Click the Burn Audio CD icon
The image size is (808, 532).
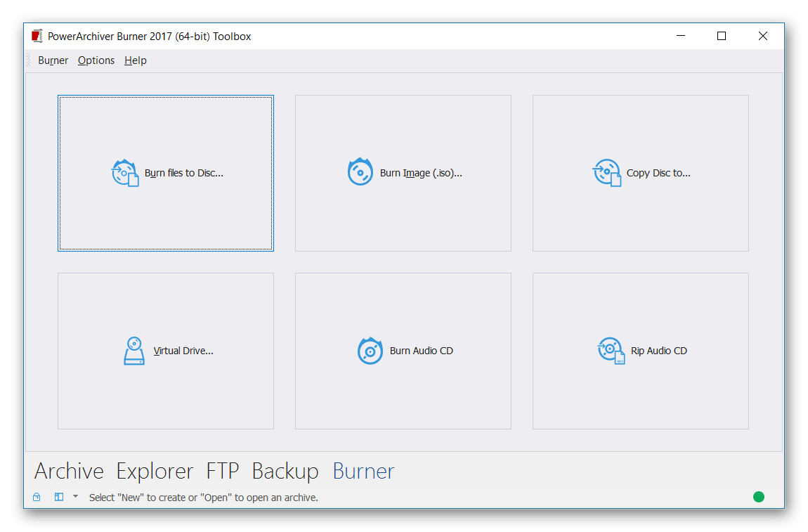tap(370, 351)
